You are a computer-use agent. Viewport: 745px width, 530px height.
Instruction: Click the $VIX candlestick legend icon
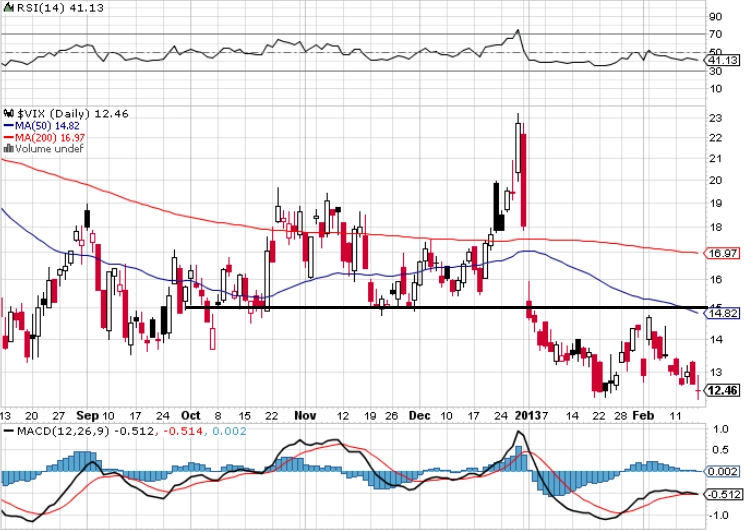[x=9, y=113]
